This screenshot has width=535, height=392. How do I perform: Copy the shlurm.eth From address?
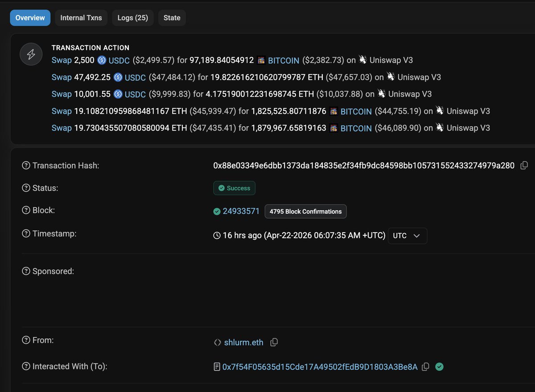pos(274,342)
